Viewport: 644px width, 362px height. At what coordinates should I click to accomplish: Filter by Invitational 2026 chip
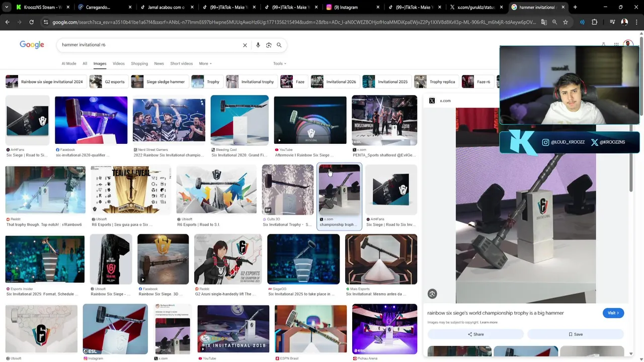(x=334, y=81)
